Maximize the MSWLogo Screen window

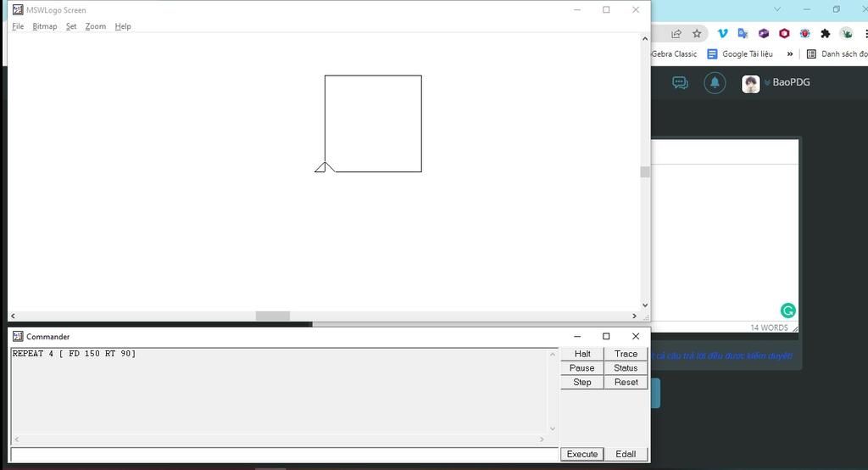[x=606, y=10]
